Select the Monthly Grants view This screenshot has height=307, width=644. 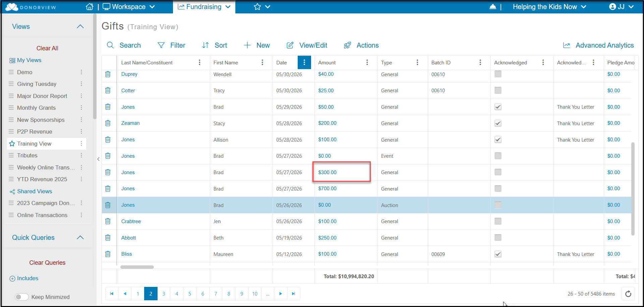click(x=36, y=108)
